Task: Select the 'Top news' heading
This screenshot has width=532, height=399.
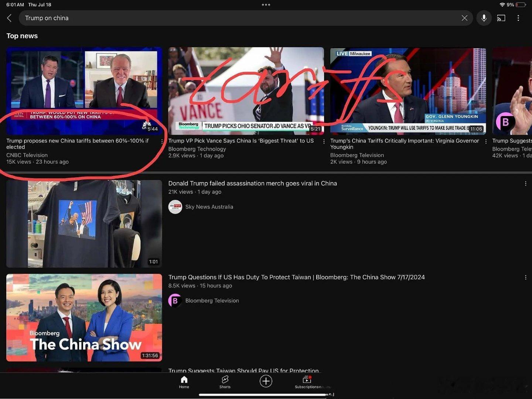Action: (22, 36)
